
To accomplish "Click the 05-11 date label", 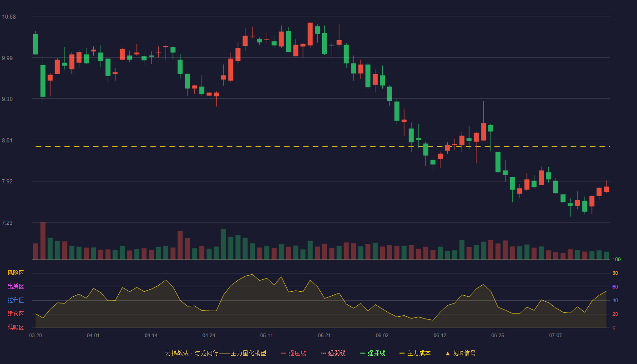I will pyautogui.click(x=267, y=335).
